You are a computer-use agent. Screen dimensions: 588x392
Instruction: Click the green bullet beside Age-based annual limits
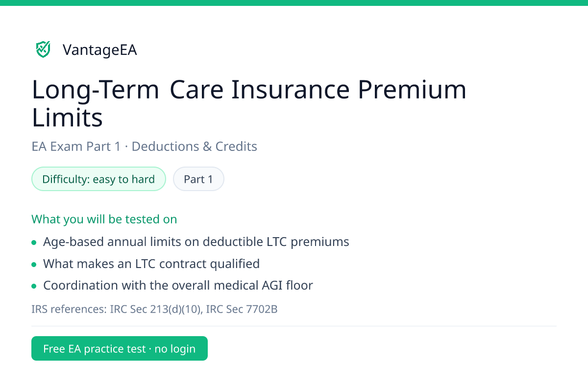point(34,242)
